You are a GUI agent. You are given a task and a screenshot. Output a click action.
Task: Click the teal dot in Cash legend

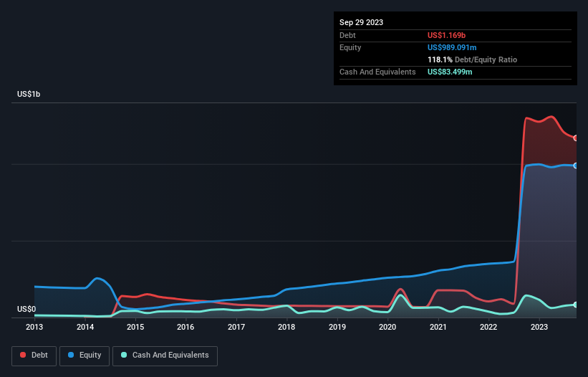[x=124, y=355]
